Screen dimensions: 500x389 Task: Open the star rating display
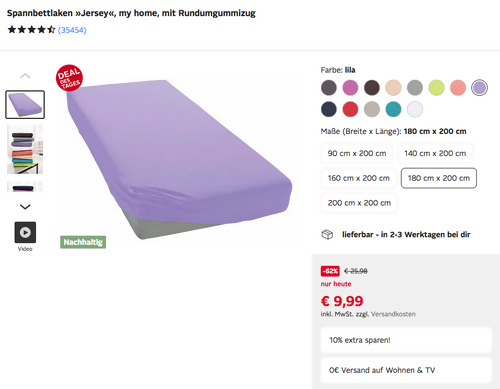pos(31,30)
